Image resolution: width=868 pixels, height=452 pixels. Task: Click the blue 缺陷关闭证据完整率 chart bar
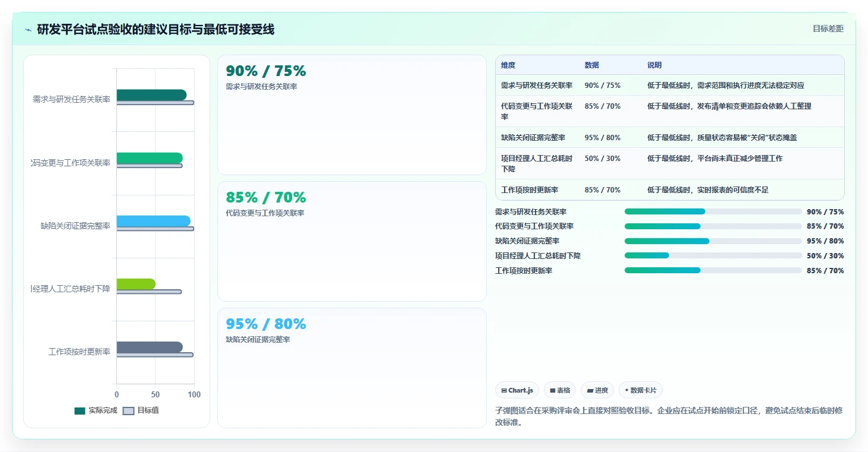153,221
